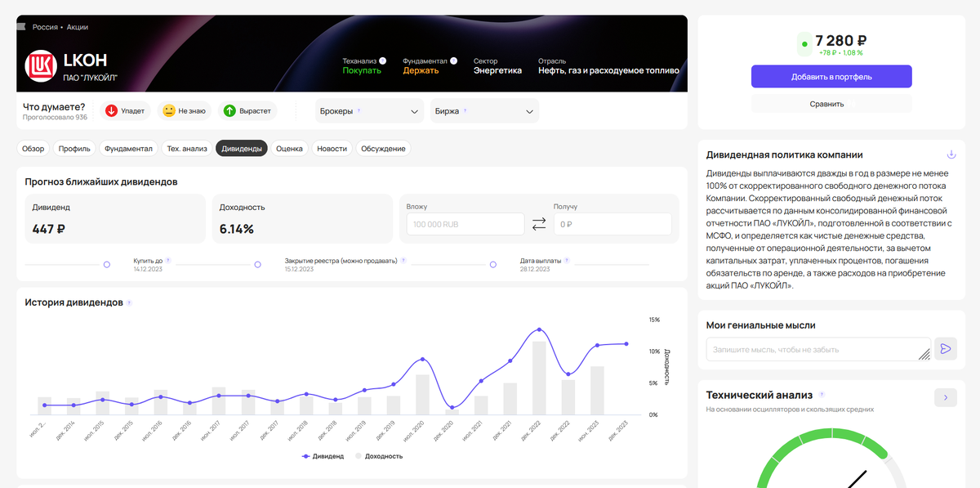Expand Технический анализ with the chevron button
The height and width of the screenshot is (488, 980).
pos(946,397)
